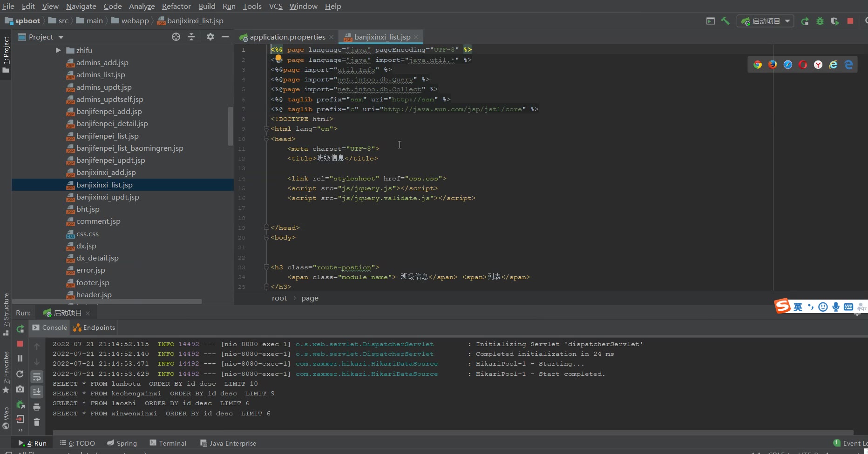Toggle soft-wrap in console
The height and width of the screenshot is (454, 868).
[x=37, y=377]
